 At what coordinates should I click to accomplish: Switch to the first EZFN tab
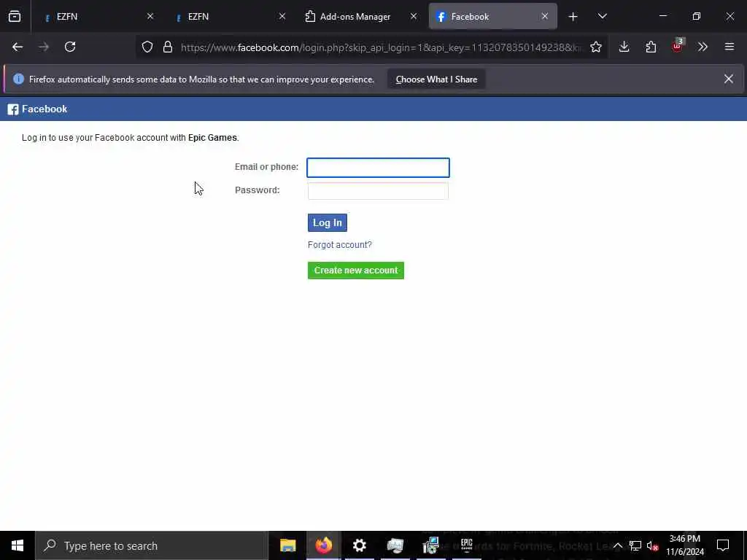pos(97,17)
